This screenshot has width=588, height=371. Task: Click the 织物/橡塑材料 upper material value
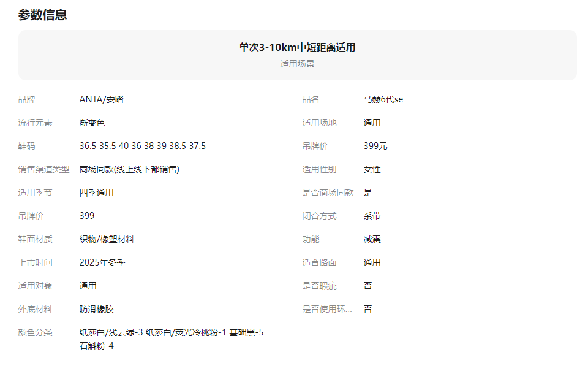tap(107, 239)
